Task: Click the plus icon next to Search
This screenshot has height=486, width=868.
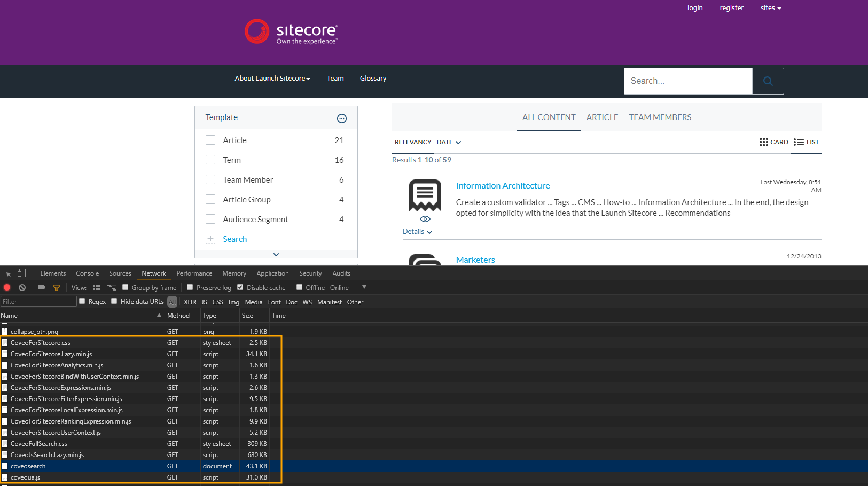Action: pyautogui.click(x=210, y=239)
